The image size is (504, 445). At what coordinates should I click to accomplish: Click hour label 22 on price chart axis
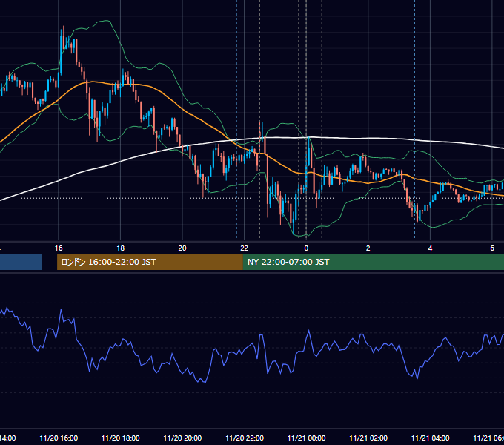tap(245, 248)
